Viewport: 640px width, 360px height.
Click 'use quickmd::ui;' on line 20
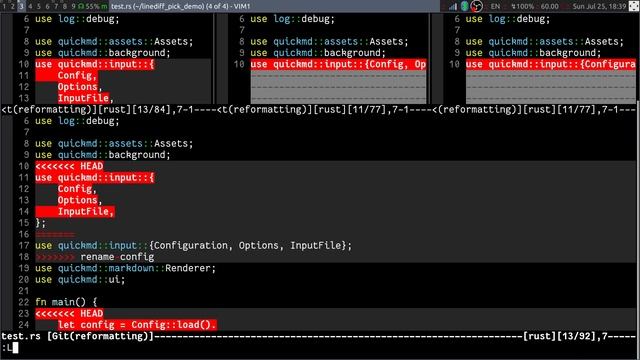pos(80,280)
